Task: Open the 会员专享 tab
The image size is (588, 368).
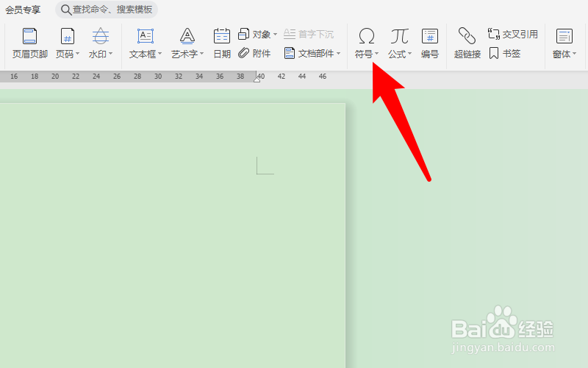Action: 23,10
